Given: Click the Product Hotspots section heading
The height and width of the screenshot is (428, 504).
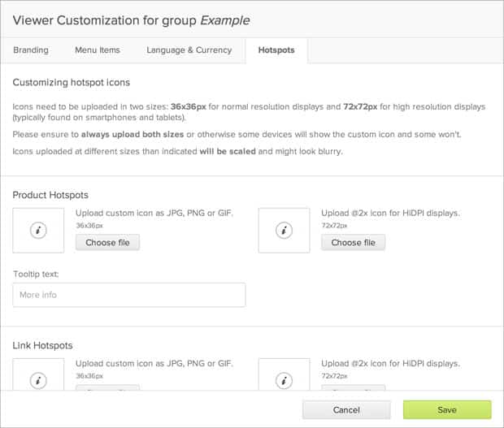Looking at the screenshot, I should pos(51,195).
